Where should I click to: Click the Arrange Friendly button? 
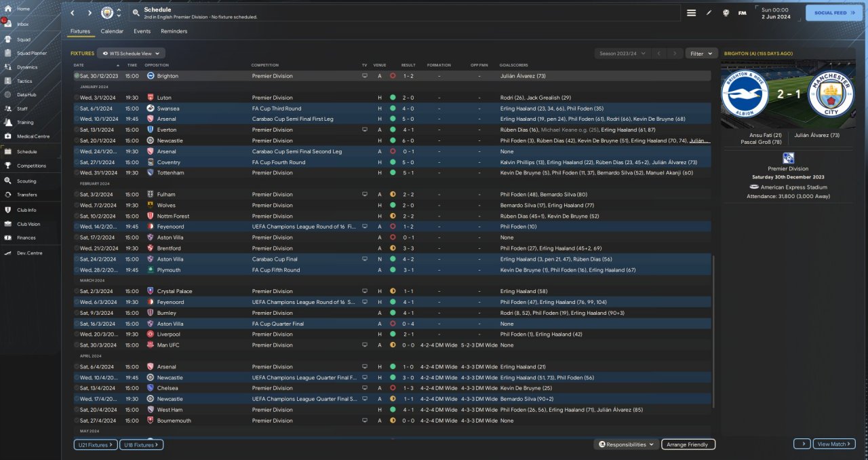[x=688, y=444]
